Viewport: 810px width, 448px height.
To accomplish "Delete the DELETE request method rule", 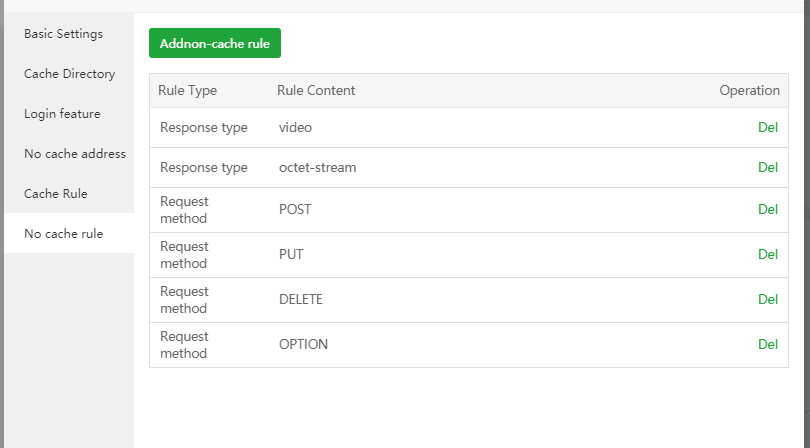I will tap(767, 300).
